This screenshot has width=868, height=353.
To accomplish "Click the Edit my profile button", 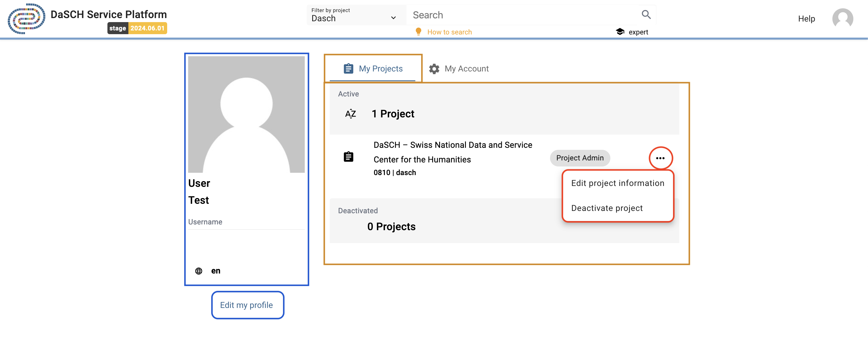I will tap(247, 305).
